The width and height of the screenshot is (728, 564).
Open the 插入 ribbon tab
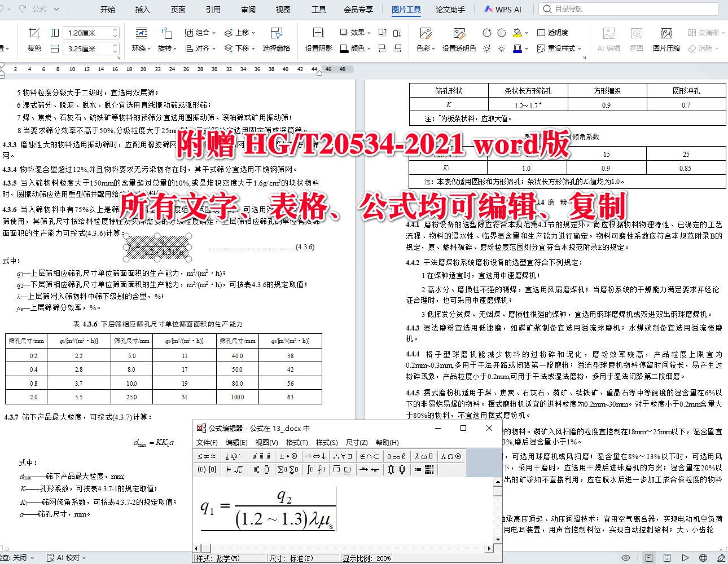(x=143, y=10)
